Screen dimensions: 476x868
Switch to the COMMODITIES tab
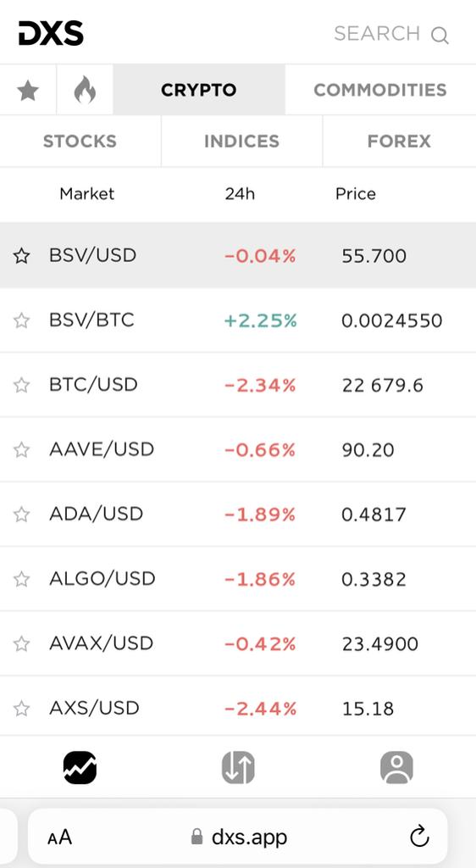tap(380, 90)
